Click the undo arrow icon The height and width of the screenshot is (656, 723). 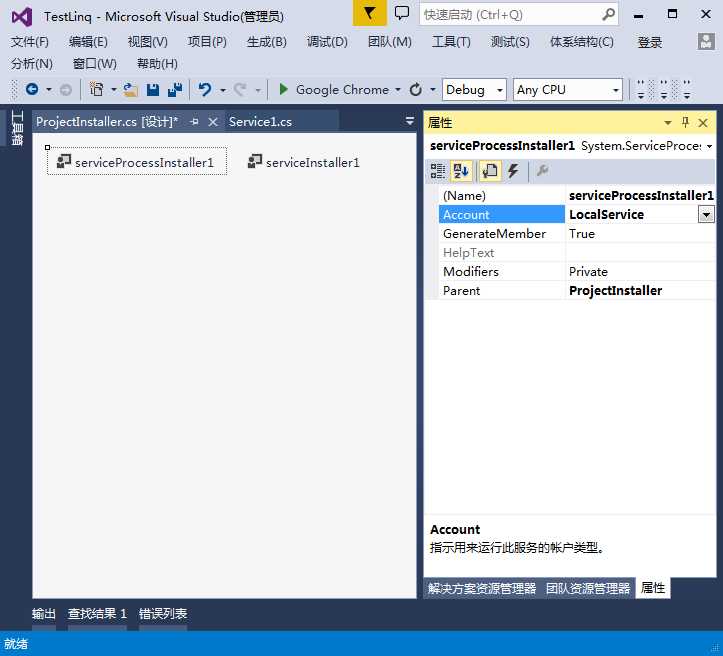point(205,89)
